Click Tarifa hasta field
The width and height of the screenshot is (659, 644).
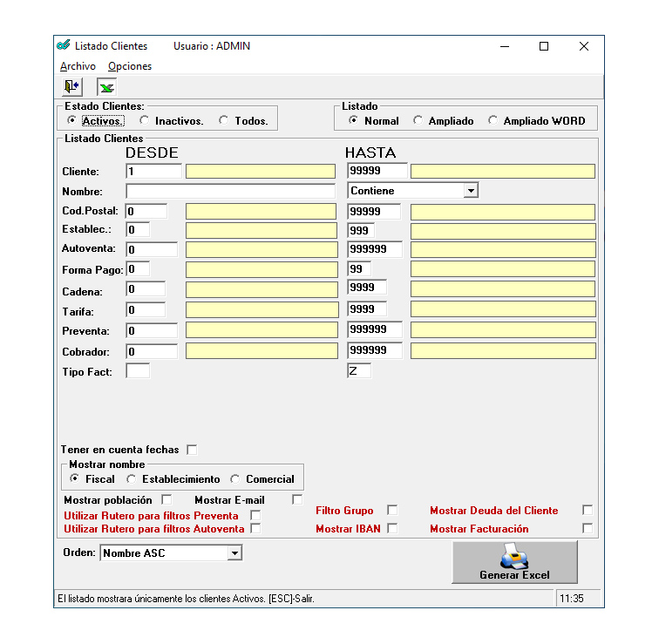pyautogui.click(x=367, y=309)
